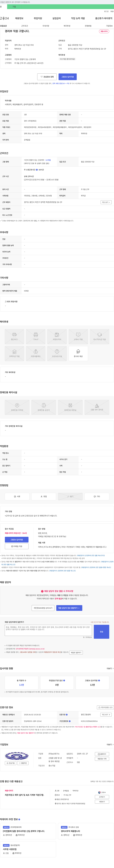The height and width of the screenshot is (868, 114).
Task: Click the 요양보호시설 icon
Action: tap(57, 353)
